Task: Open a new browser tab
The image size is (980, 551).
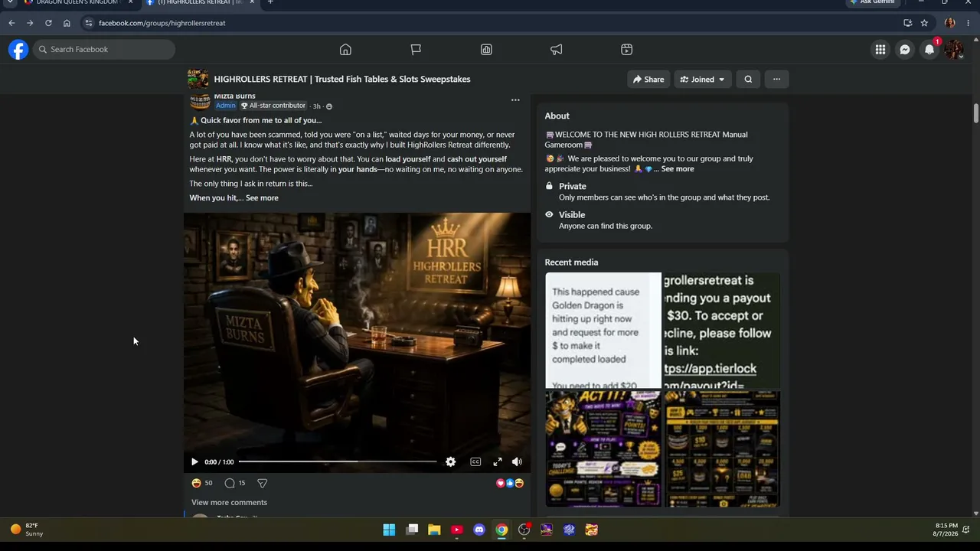Action: pyautogui.click(x=270, y=2)
